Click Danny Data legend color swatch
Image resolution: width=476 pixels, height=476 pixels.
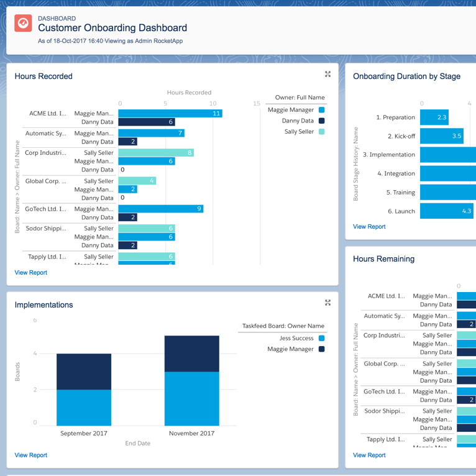(x=321, y=121)
